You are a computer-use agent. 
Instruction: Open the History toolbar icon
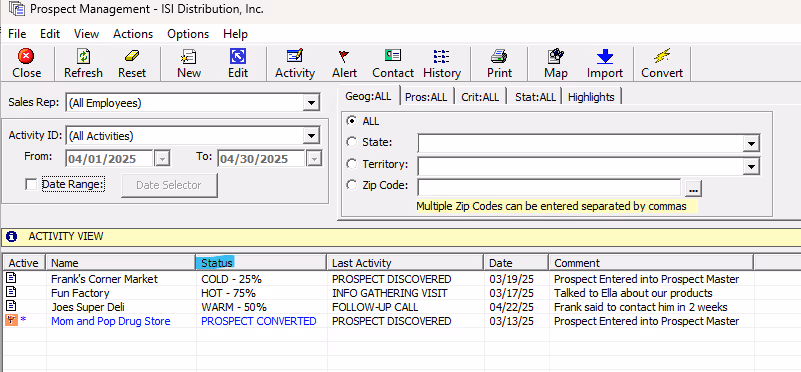pos(441,56)
